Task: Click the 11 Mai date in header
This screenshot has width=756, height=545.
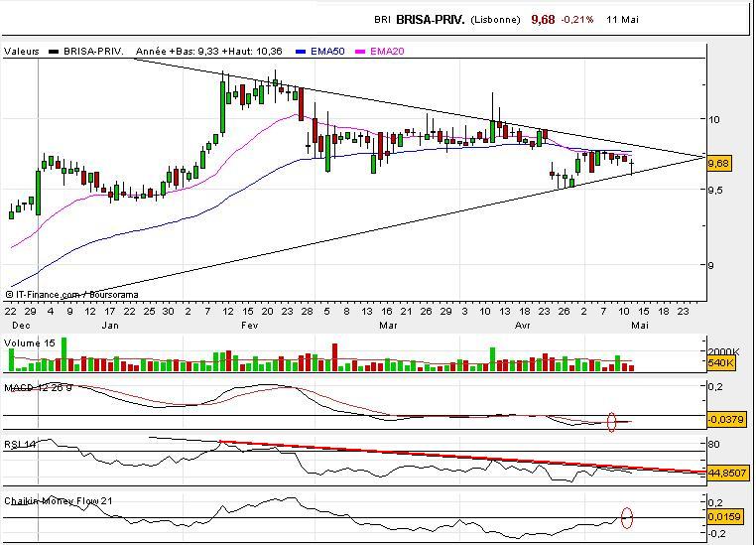Action: coord(622,20)
